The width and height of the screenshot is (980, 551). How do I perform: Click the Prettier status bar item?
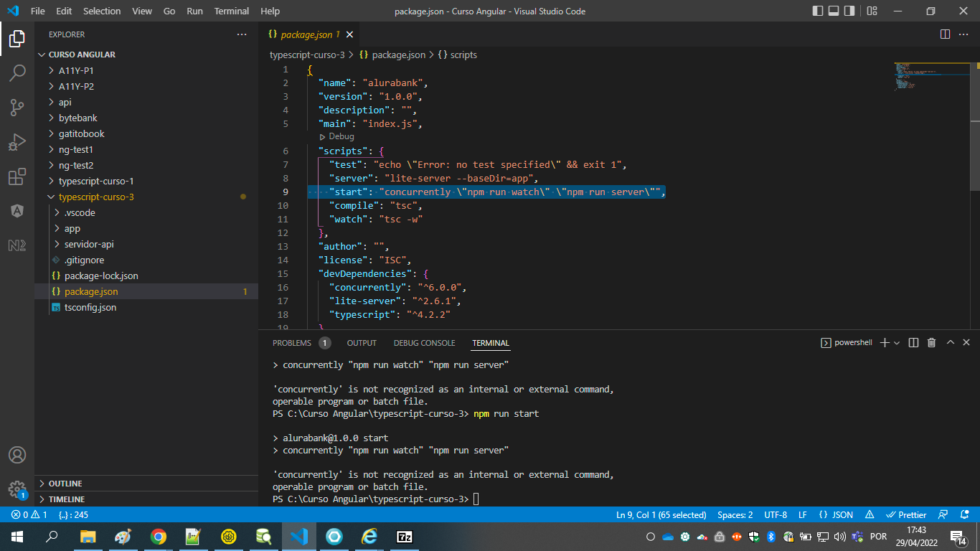(x=907, y=514)
